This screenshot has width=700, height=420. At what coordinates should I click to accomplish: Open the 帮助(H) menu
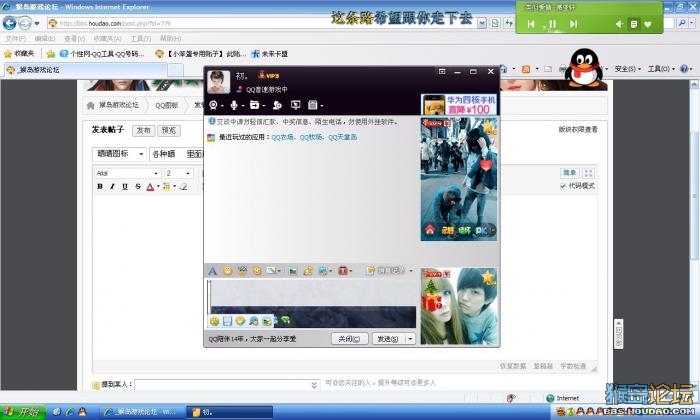pos(171,39)
